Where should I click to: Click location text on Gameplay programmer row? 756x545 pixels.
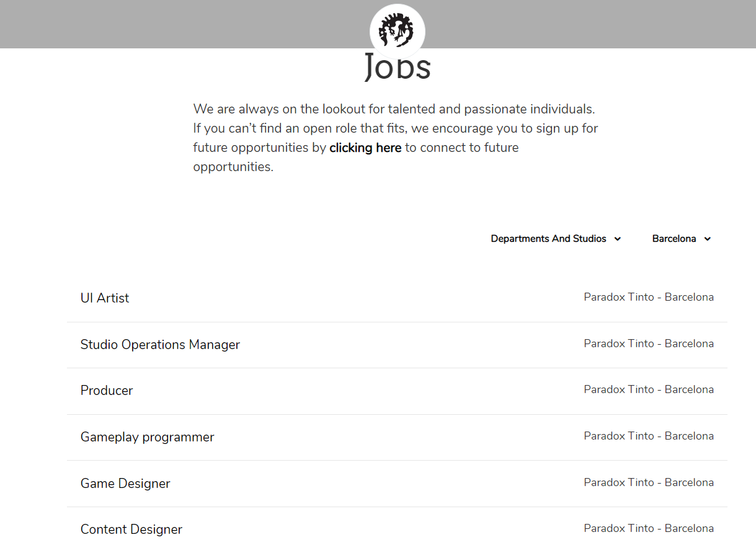pyautogui.click(x=648, y=436)
